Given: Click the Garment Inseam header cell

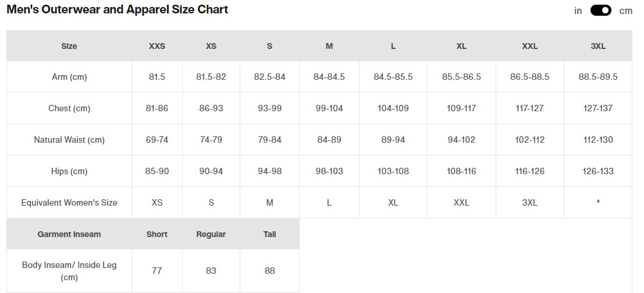Looking at the screenshot, I should coord(69,234).
